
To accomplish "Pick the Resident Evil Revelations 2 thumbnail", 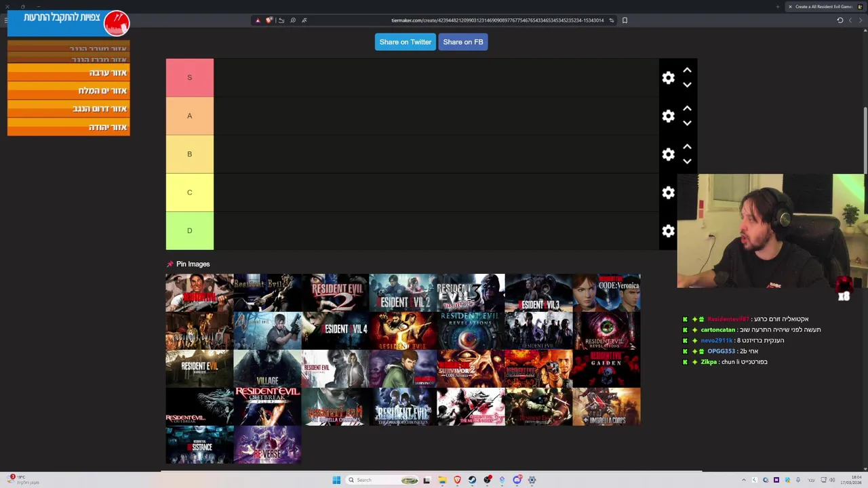I will coord(606,331).
